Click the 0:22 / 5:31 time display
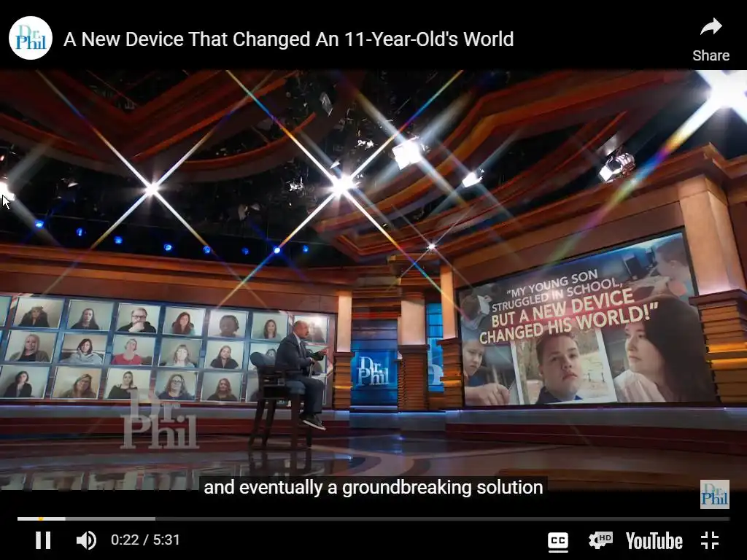This screenshot has width=747, height=560. [145, 540]
